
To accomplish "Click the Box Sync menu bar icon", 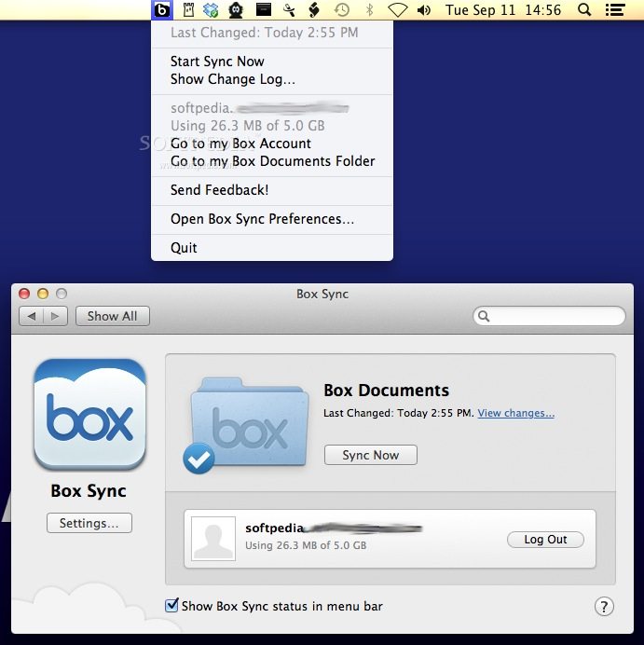I will pyautogui.click(x=162, y=10).
